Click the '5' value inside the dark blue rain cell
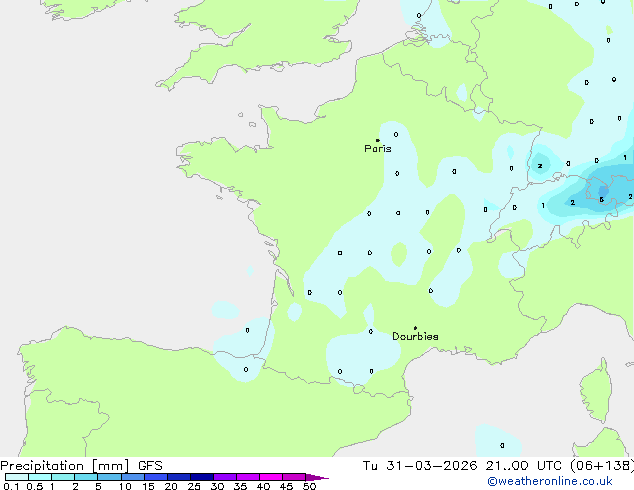Viewport: 634px width, 490px height. pyautogui.click(x=602, y=199)
